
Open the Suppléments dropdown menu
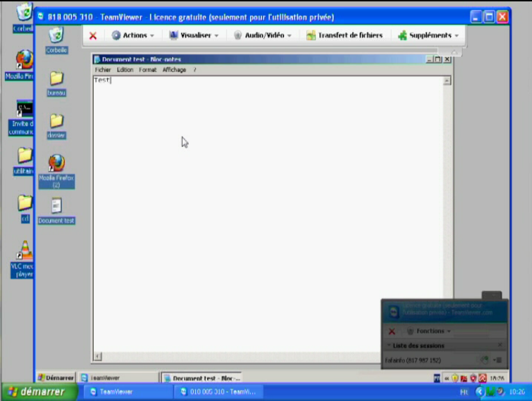coord(429,35)
